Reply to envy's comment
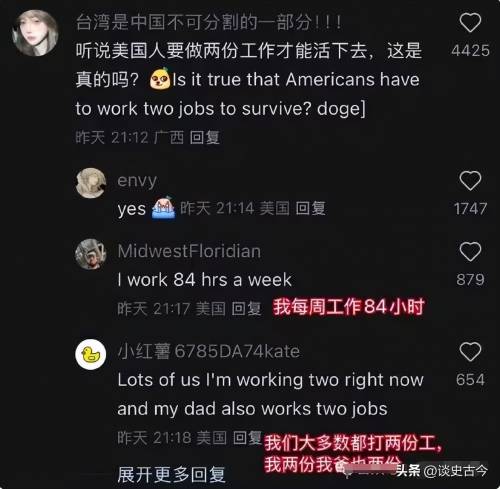This screenshot has width=500, height=489. [x=310, y=209]
